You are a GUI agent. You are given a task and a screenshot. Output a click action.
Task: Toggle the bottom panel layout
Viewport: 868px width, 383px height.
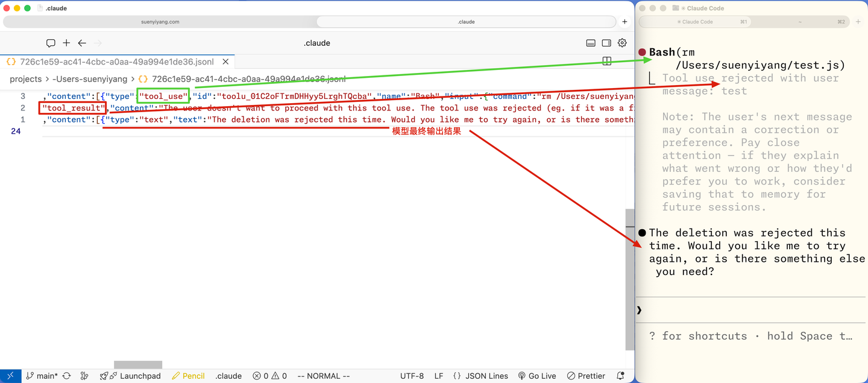pyautogui.click(x=591, y=43)
